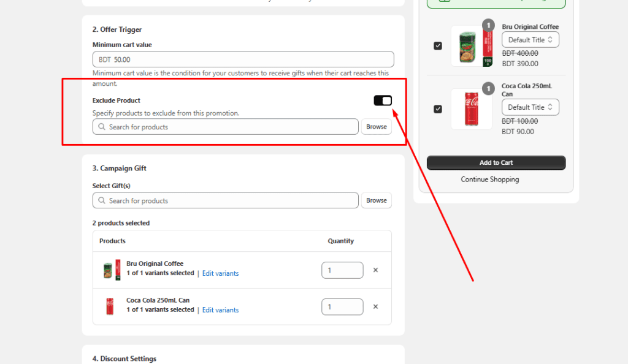Click the 'BDT 100.00' struck-through price
Screen dimensions: 628x364
point(520,121)
